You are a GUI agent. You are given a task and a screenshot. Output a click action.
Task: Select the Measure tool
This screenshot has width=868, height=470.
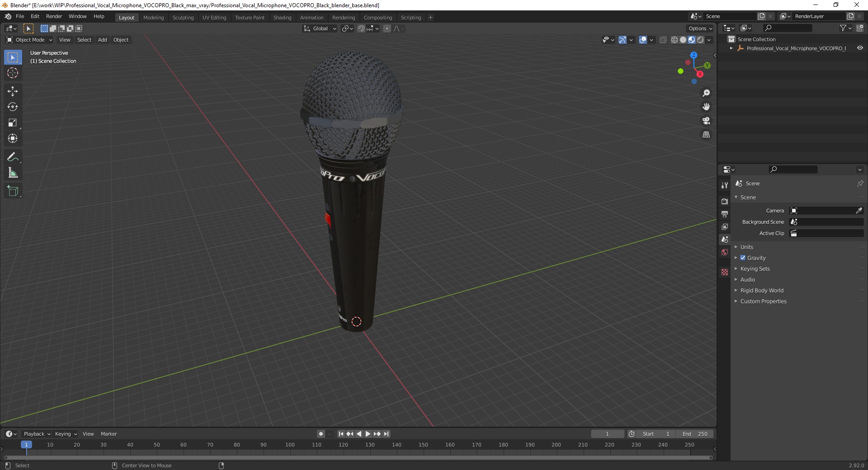pos(13,173)
